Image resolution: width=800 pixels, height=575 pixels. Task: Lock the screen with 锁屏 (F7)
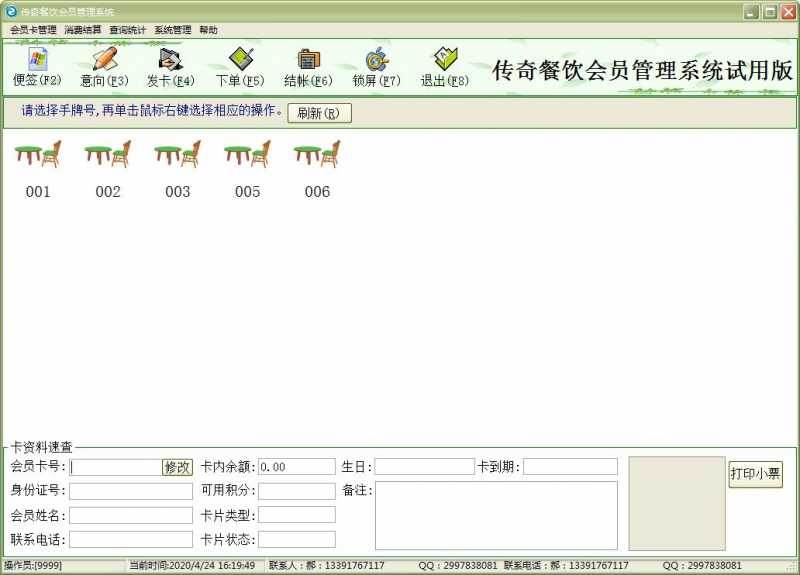pyautogui.click(x=376, y=66)
